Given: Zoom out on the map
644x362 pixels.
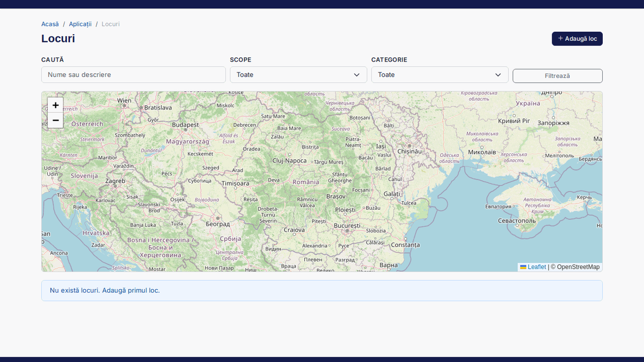Looking at the screenshot, I should [x=55, y=120].
